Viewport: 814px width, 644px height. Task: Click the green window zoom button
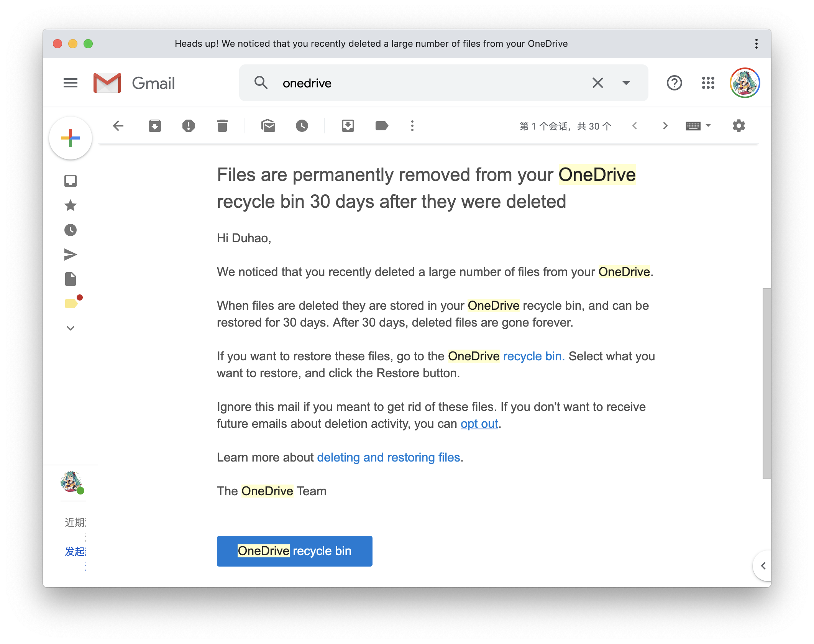pyautogui.click(x=88, y=44)
